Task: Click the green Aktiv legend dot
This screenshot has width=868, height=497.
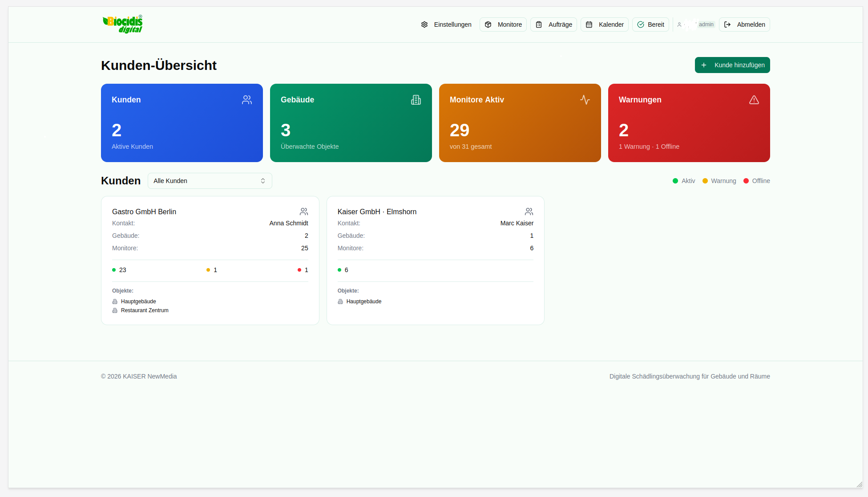Action: click(x=675, y=181)
